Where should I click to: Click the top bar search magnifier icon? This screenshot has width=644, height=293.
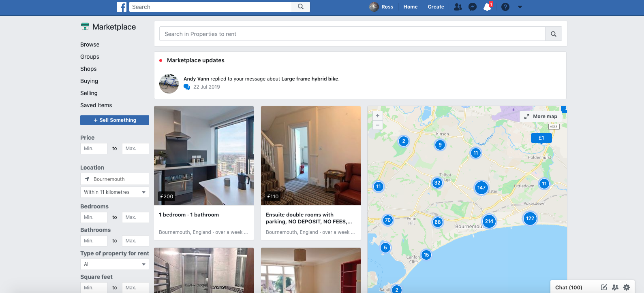[x=301, y=7]
